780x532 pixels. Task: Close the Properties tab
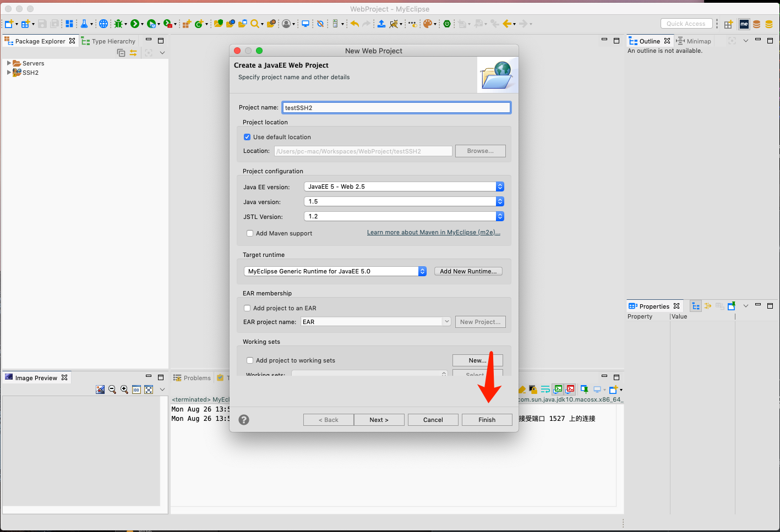[677, 306]
